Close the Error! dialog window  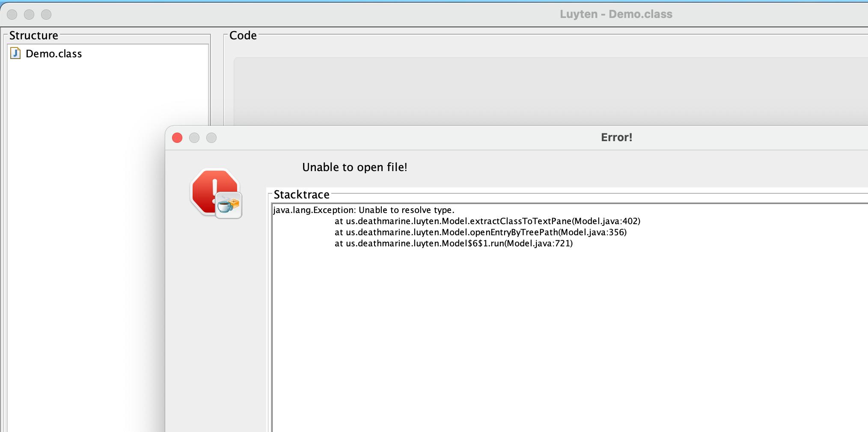(177, 138)
